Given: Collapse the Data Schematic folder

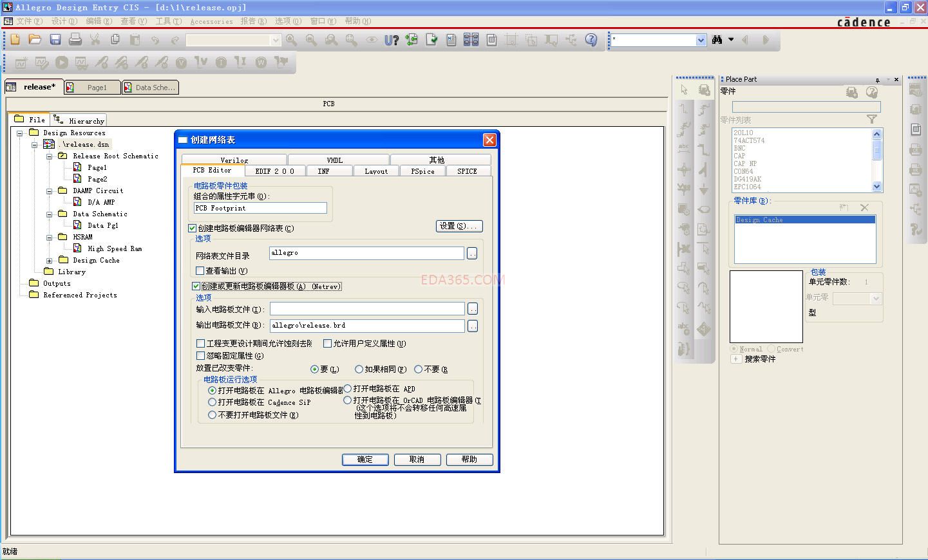Looking at the screenshot, I should tap(50, 214).
